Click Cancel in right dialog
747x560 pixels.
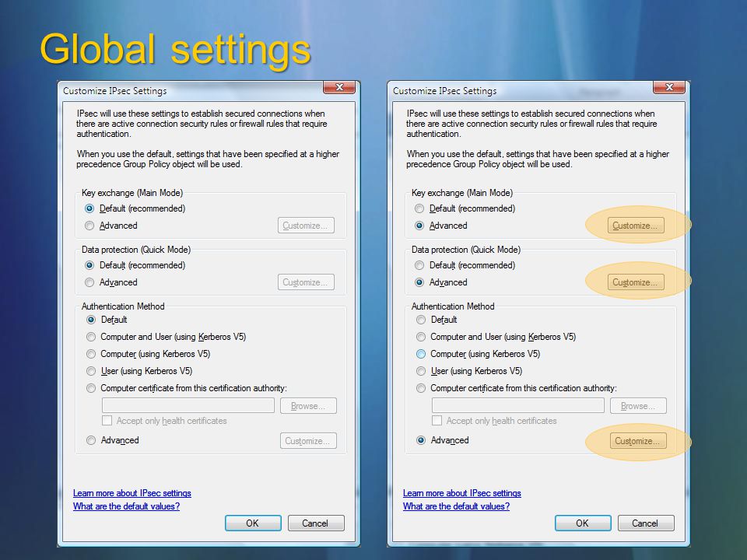click(x=646, y=523)
